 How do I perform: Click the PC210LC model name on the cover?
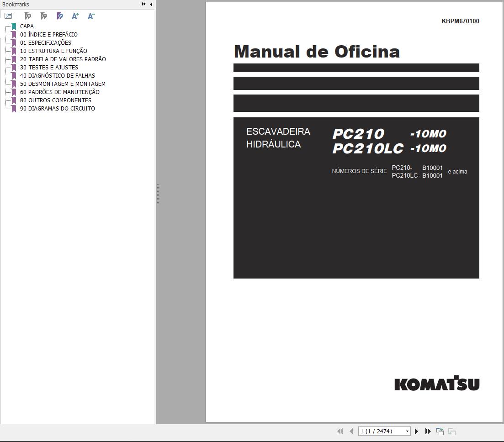[368, 148]
